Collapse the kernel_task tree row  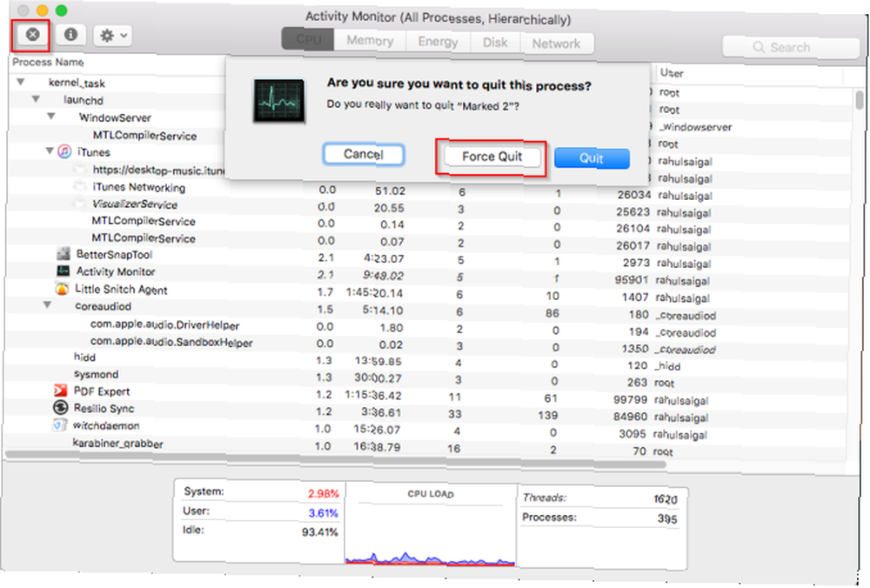[21, 82]
